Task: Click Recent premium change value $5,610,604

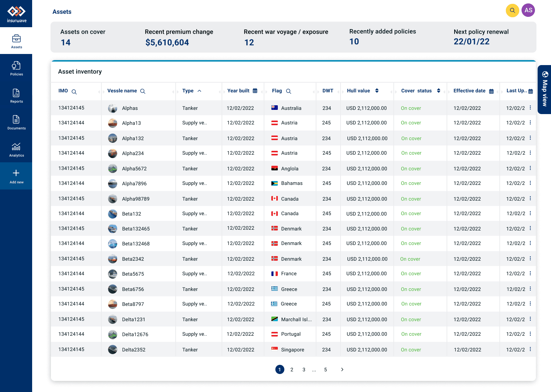Action: click(x=167, y=42)
